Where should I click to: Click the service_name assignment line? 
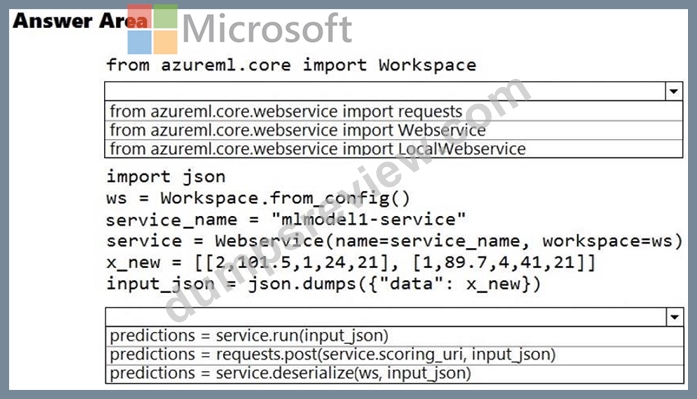click(286, 219)
